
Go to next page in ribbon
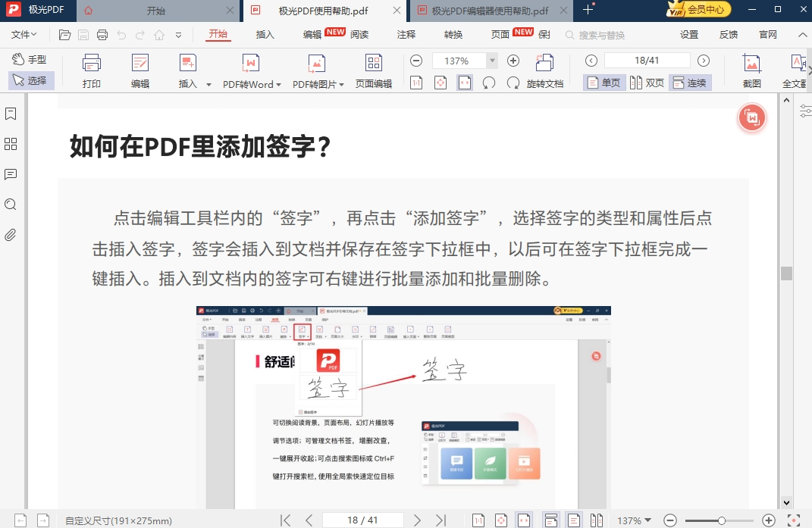click(704, 61)
